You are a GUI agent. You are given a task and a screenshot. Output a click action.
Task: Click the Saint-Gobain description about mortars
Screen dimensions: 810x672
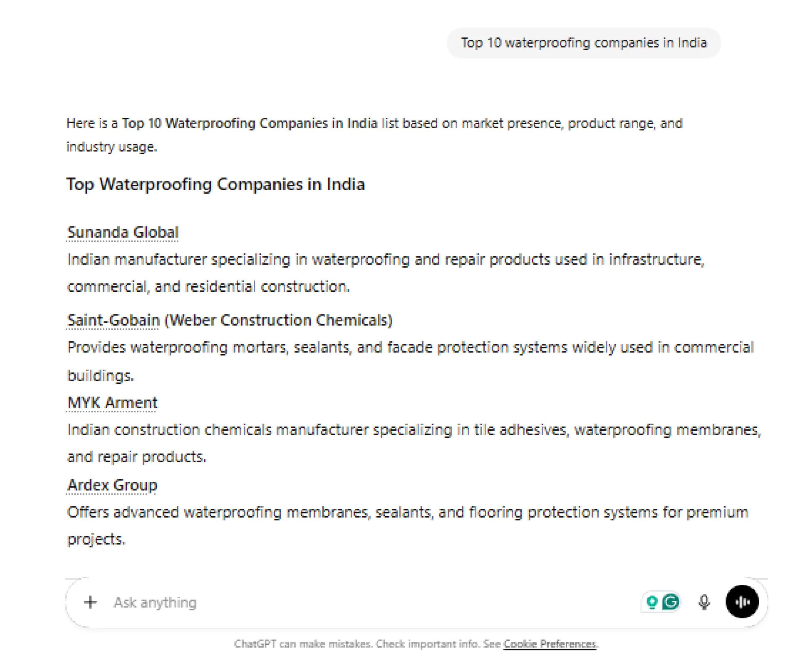410,348
